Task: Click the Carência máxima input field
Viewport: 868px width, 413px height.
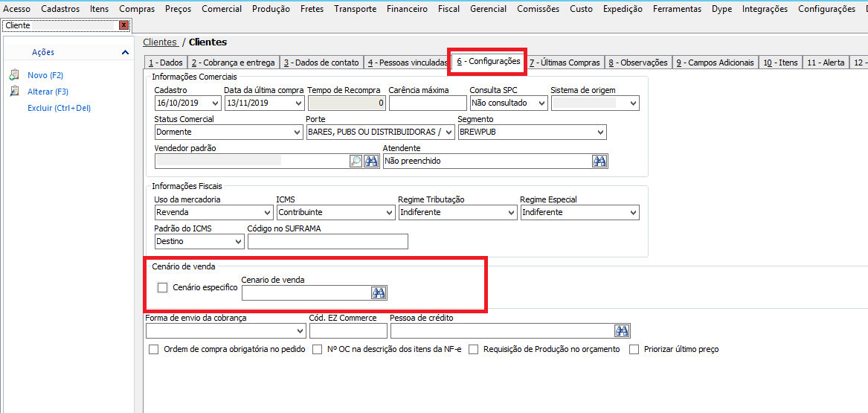Action: click(x=428, y=103)
